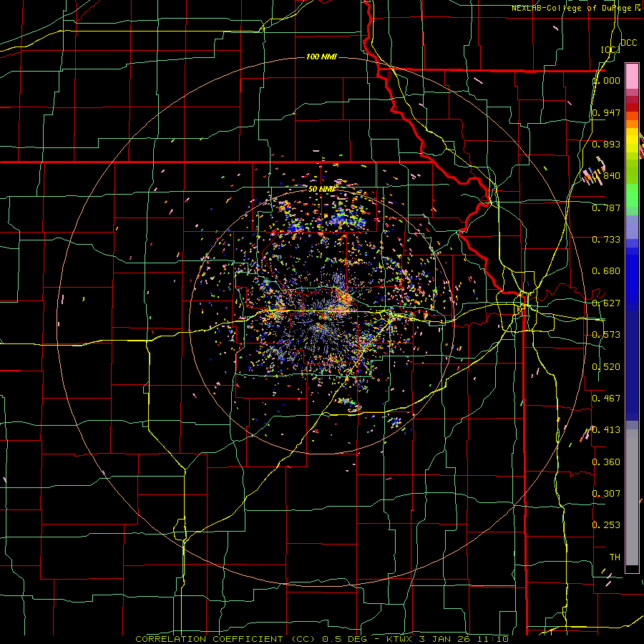Click the 1.000 scale value
The image size is (644, 644).
pos(606,80)
